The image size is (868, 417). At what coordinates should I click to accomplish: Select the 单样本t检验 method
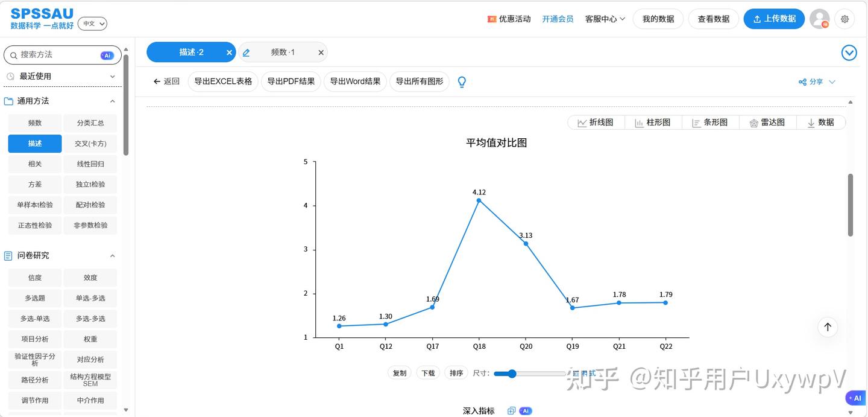[x=35, y=205]
